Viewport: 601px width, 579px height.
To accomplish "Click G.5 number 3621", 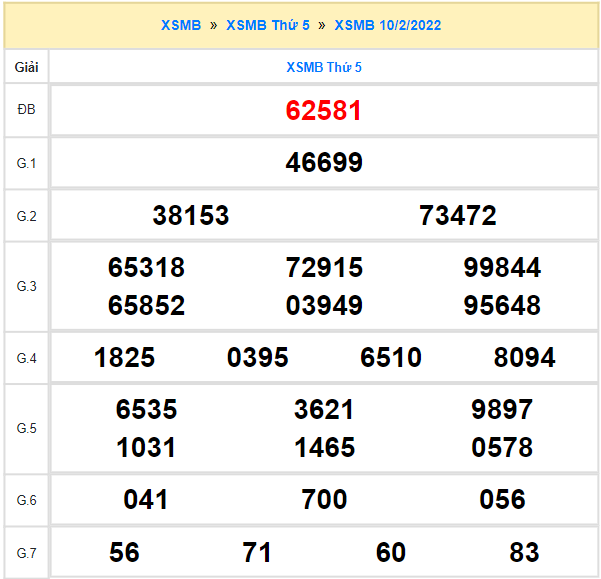I will [x=324, y=410].
